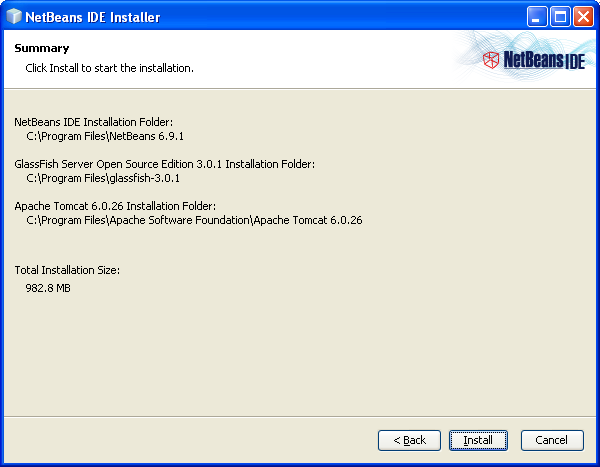This screenshot has width=600, height=467.
Task: Go back with the Back button
Action: (x=409, y=440)
